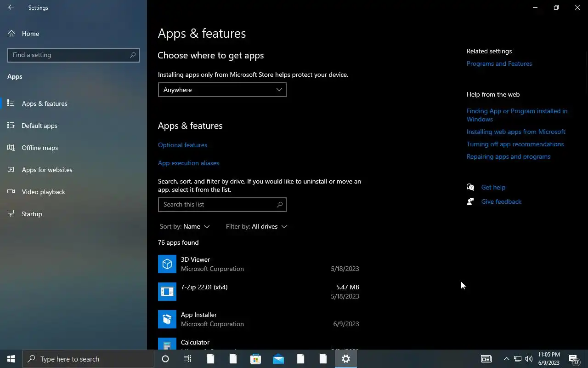Click the App Installer name text

coord(199,315)
